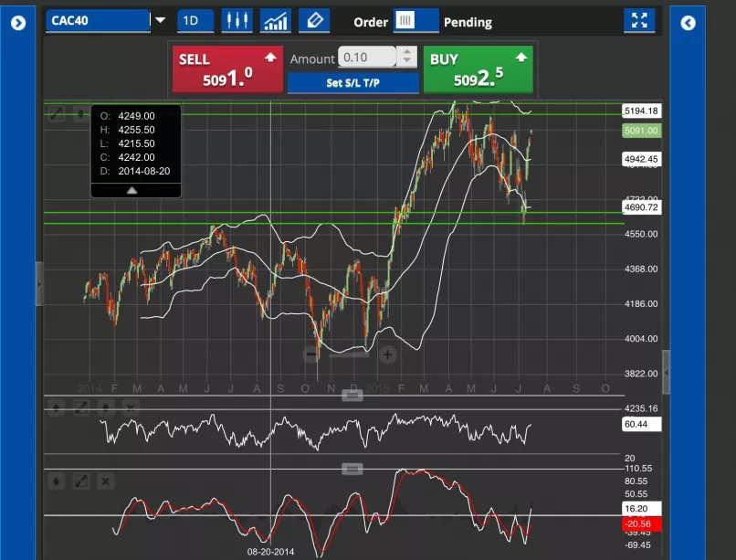Collapse the OHLC info box triangle
Image resolution: width=736 pixels, height=560 pixels.
[x=131, y=190]
